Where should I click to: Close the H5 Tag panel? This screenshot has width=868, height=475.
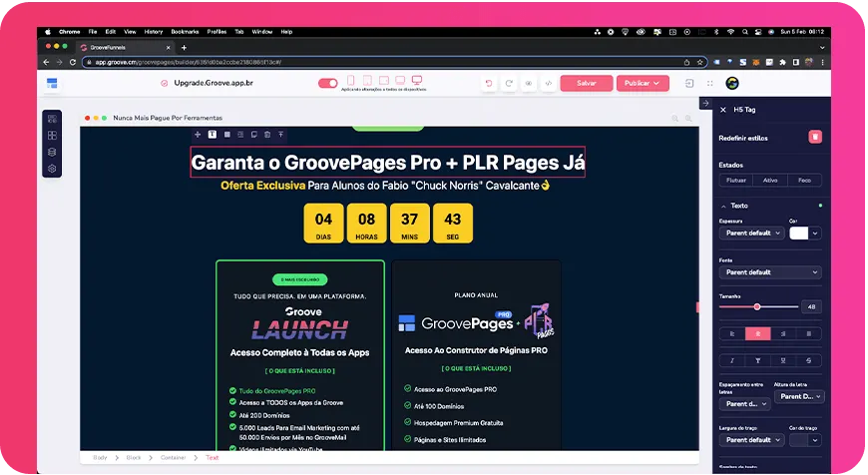coord(723,110)
